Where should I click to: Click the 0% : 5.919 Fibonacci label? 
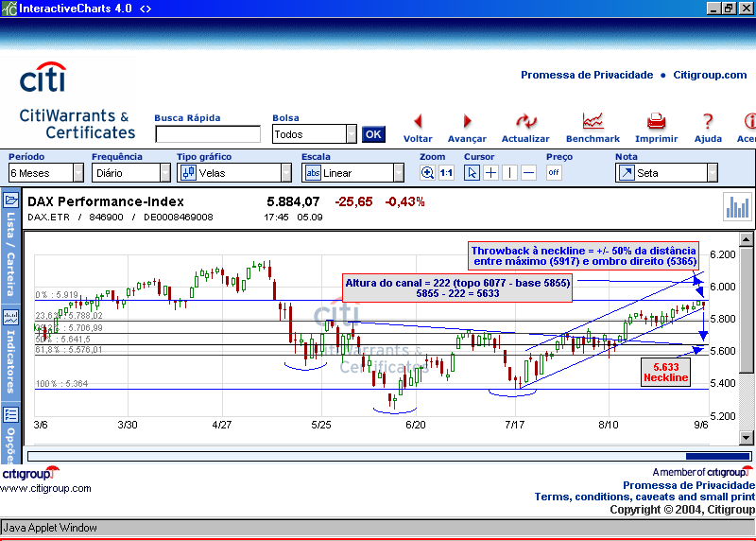[57, 294]
